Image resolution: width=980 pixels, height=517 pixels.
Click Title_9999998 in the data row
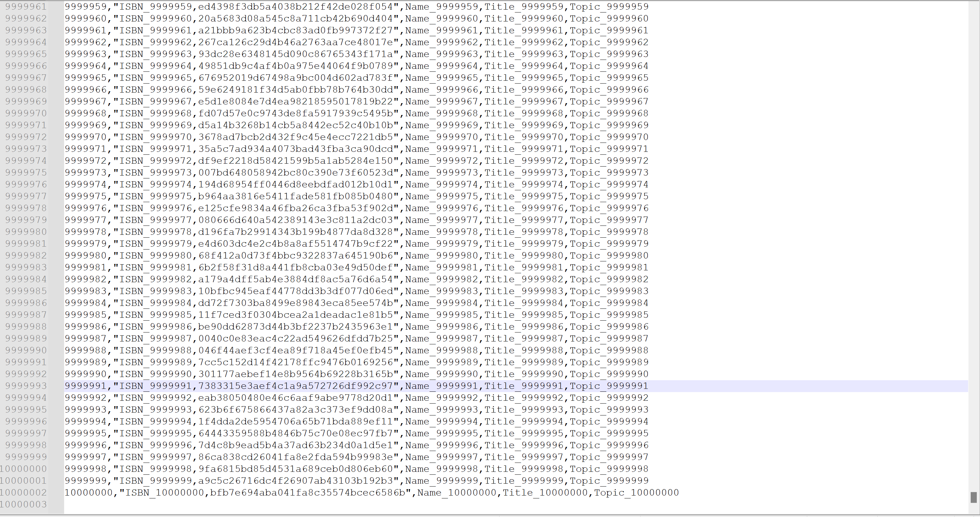[x=524, y=469]
